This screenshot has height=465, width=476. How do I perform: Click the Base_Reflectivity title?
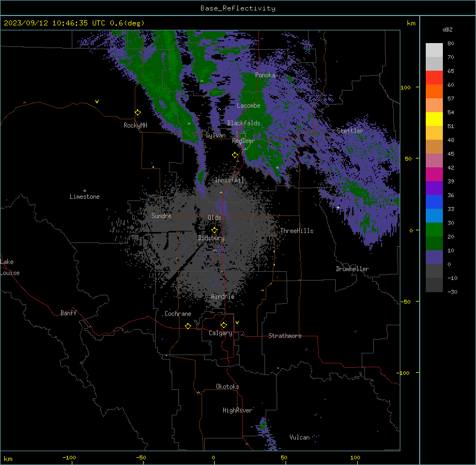click(x=238, y=8)
